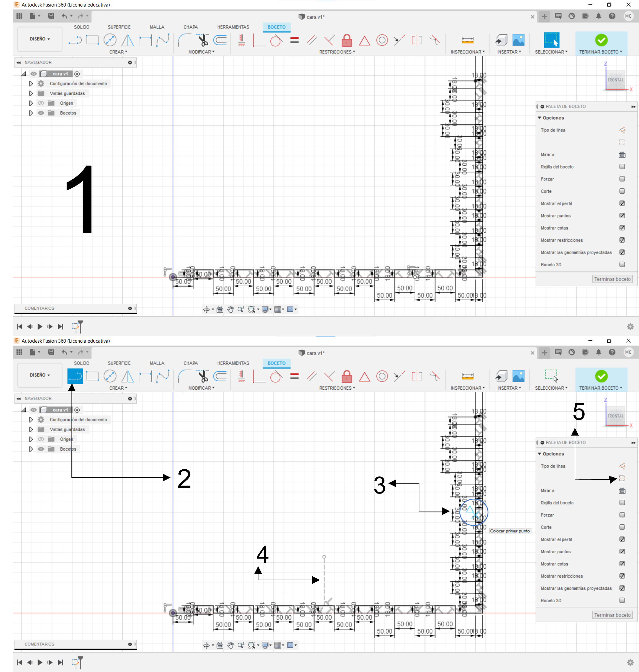Select the two-point rectangle tool in the upper toolbar
The image size is (639, 672).
pos(92,40)
